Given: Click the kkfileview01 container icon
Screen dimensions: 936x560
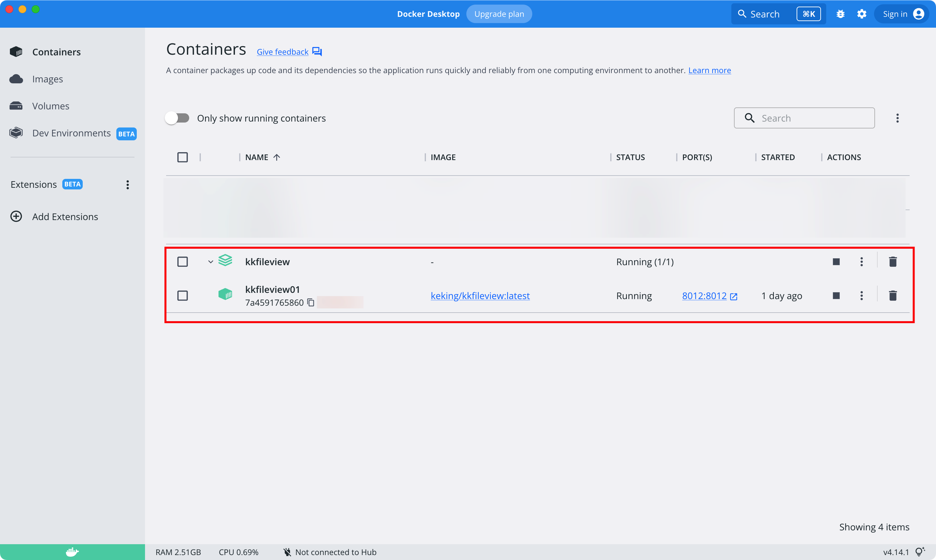Looking at the screenshot, I should (225, 294).
